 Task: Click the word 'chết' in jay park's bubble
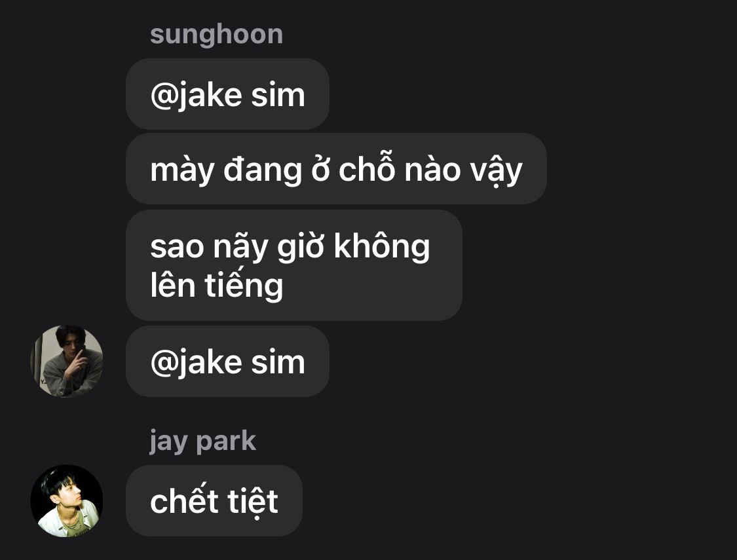click(x=185, y=501)
